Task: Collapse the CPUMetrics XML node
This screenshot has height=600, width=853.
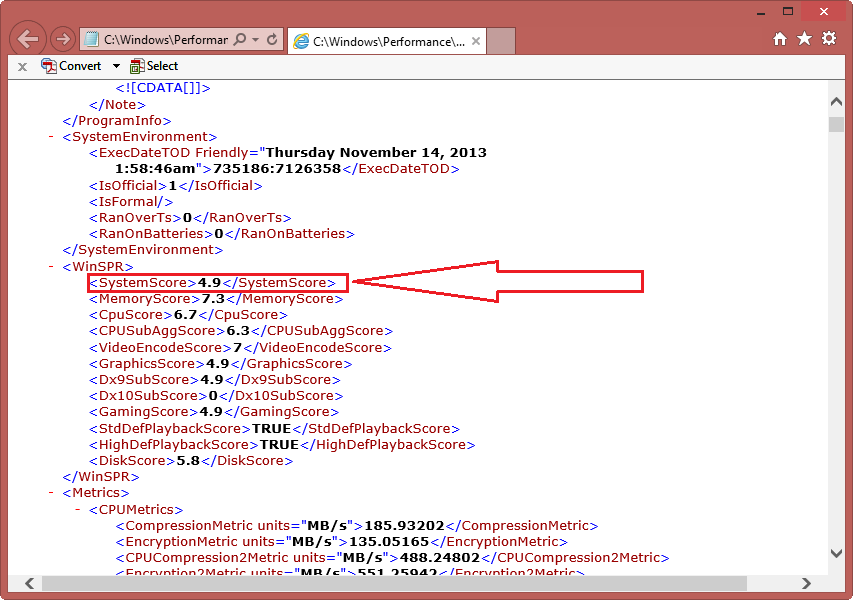Action: click(x=78, y=509)
